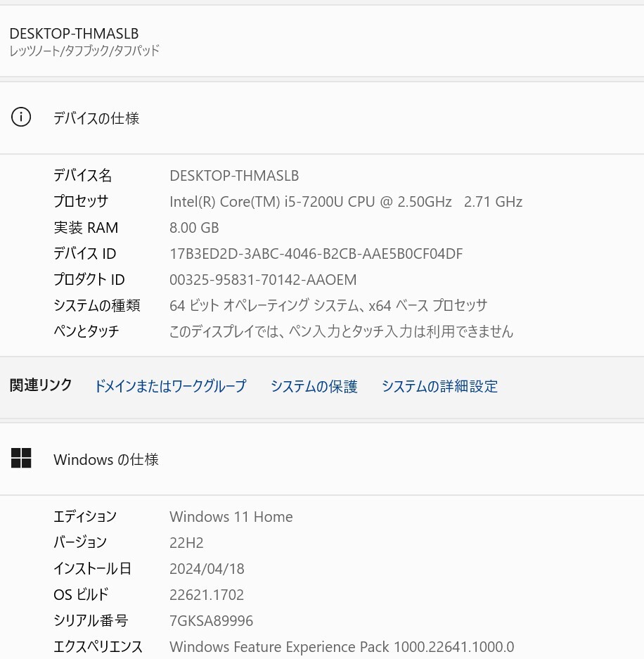Click the 8.00 GB RAM value
The image size is (644, 659).
[x=194, y=228]
